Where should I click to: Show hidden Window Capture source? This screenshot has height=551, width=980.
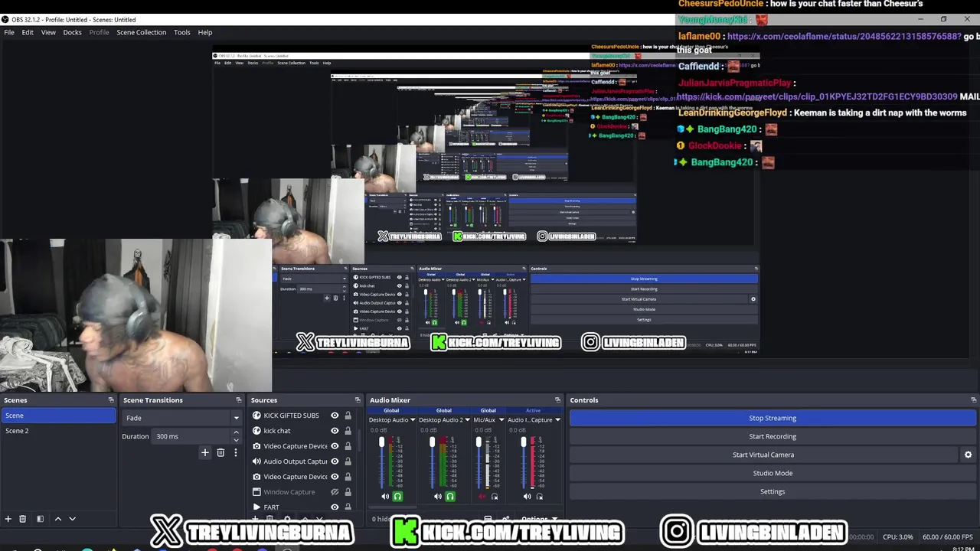pos(335,492)
